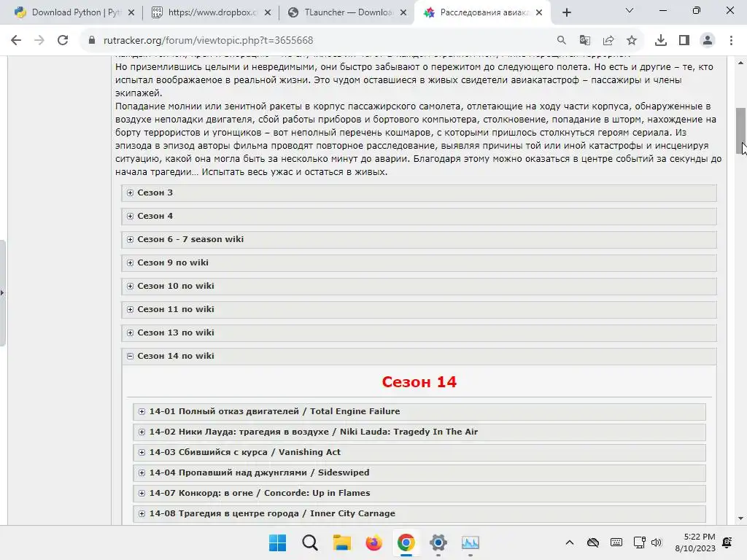
Task: Close the TLauncher tab
Action: pyautogui.click(x=403, y=12)
